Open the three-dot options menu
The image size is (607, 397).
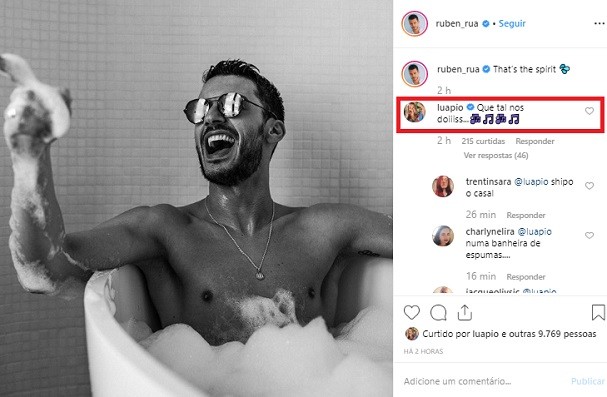tap(599, 24)
